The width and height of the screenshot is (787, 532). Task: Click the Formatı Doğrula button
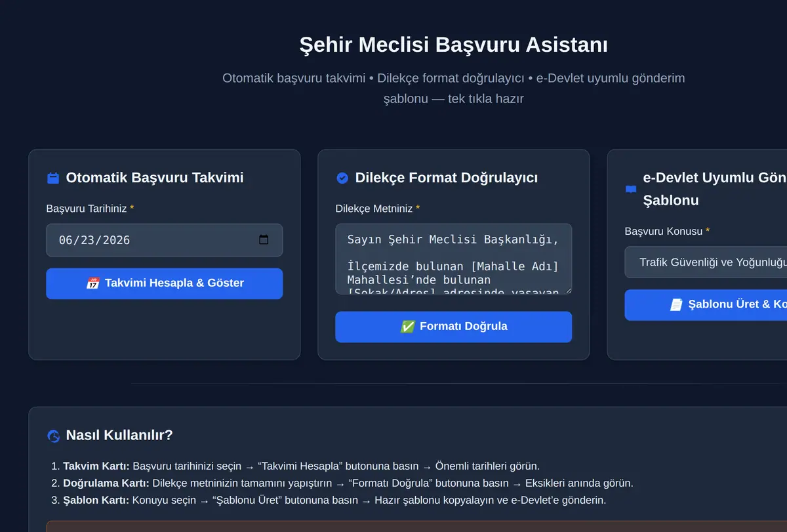pos(453,327)
